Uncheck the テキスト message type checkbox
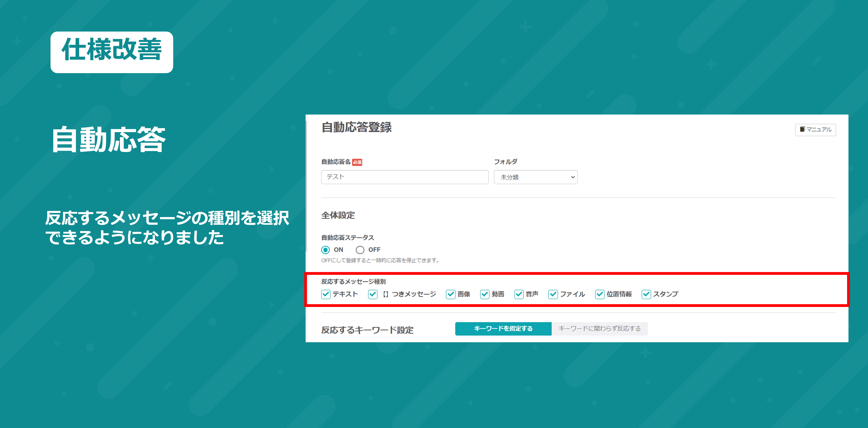Viewport: 868px width, 428px height. [x=326, y=294]
